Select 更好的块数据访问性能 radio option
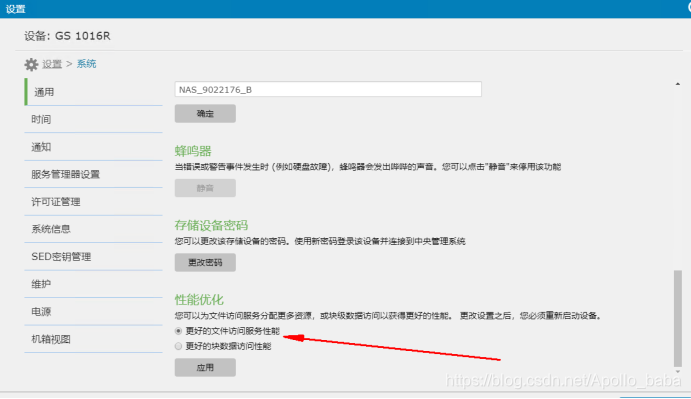691x399 pixels. click(x=178, y=346)
